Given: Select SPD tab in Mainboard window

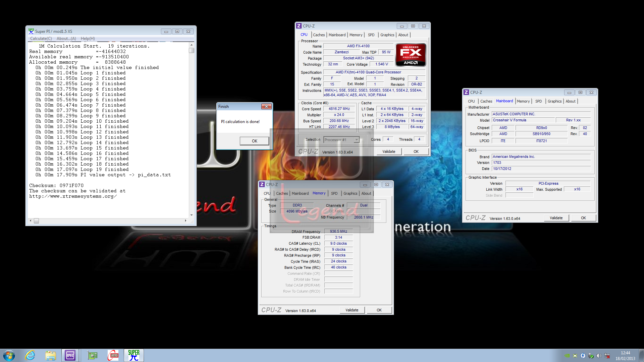Looking at the screenshot, I should click(x=538, y=101).
